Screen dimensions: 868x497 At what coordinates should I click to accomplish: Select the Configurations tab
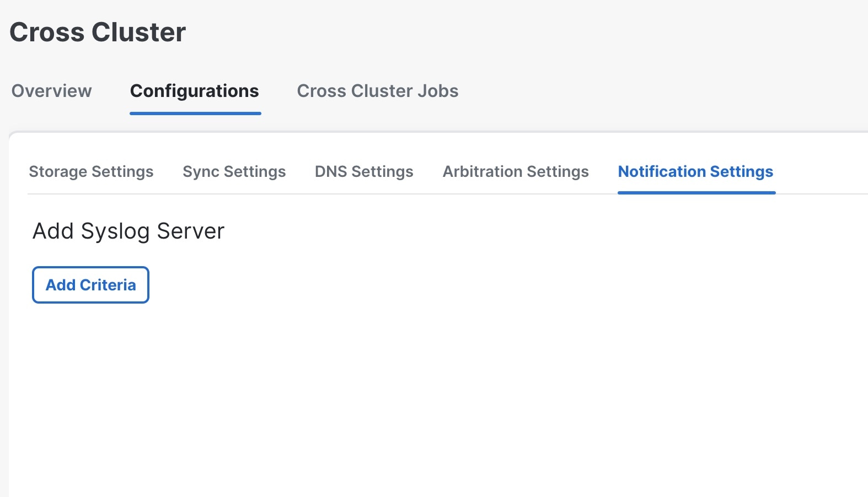194,91
